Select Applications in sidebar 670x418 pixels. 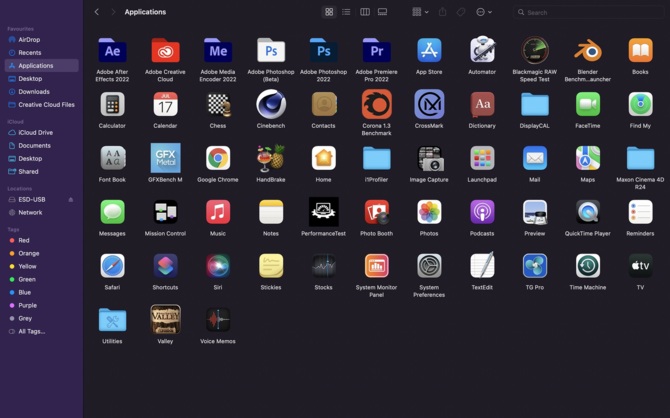click(x=41, y=65)
